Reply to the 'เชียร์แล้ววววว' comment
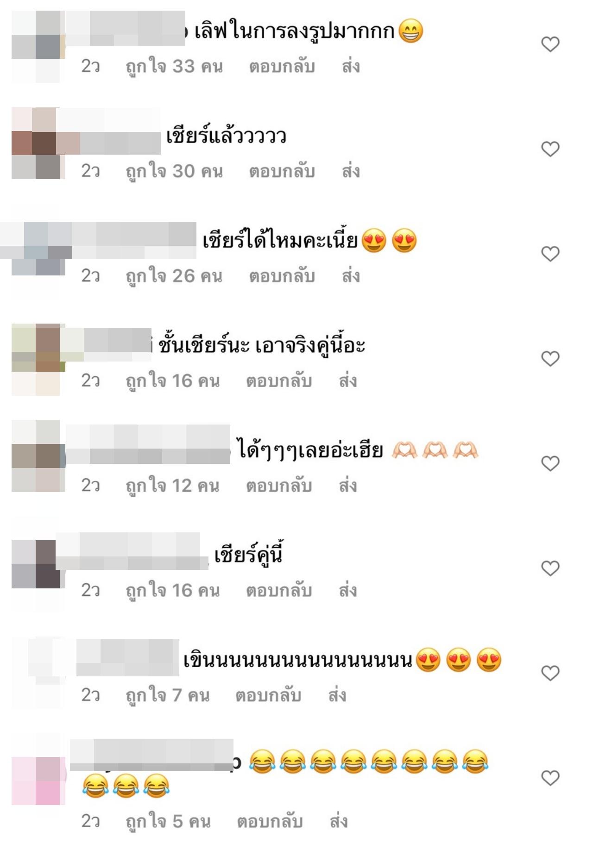Image resolution: width=593 pixels, height=868 pixels. pos(282,171)
